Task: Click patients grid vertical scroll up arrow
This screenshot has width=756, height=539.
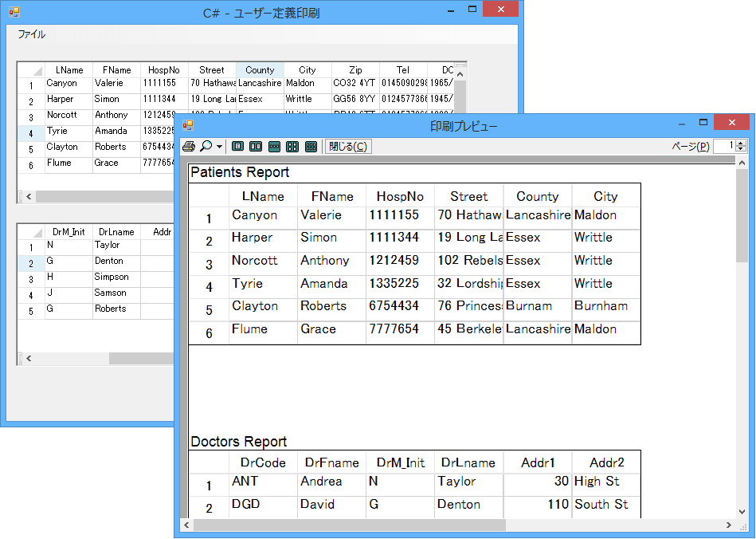Action: pyautogui.click(x=460, y=74)
